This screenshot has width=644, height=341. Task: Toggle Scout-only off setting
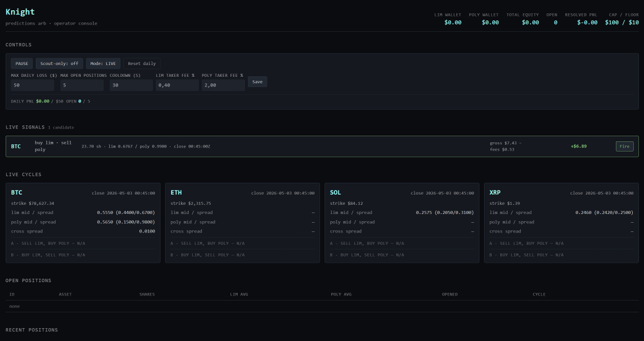pyautogui.click(x=60, y=63)
